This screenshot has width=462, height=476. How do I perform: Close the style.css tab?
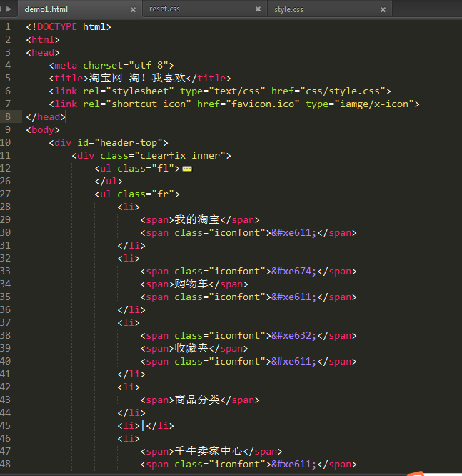(x=383, y=10)
